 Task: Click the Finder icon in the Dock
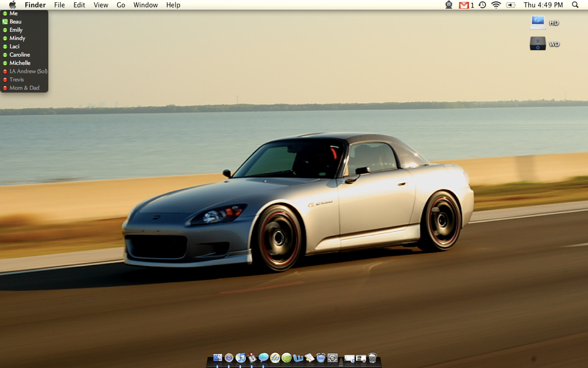point(218,358)
